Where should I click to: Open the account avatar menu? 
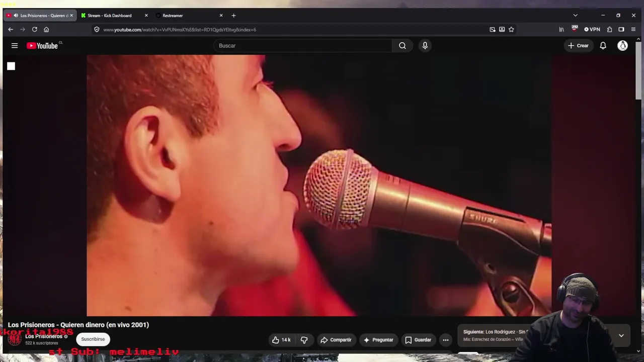tap(623, 46)
